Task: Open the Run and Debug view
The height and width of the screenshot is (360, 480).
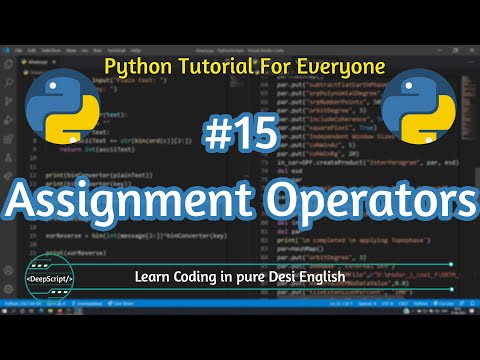Action: (9, 120)
